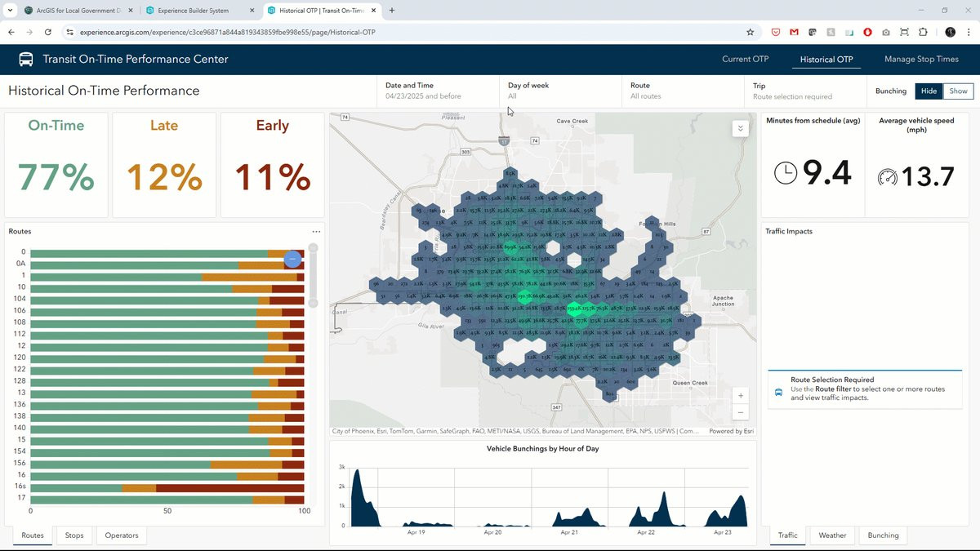Viewport: 980px width, 551px height.
Task: View site information icon in address bar
Action: [x=70, y=32]
